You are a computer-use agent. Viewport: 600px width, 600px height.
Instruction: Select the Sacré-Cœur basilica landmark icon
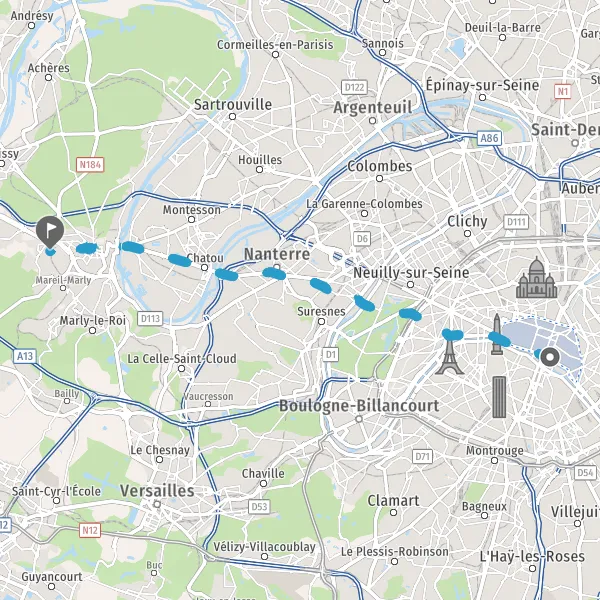(x=536, y=277)
